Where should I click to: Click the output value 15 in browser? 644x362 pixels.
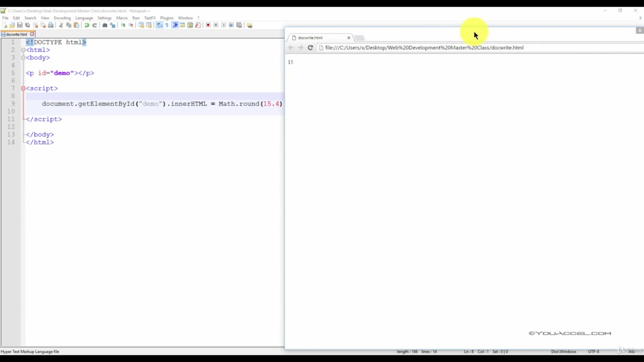[x=290, y=62]
